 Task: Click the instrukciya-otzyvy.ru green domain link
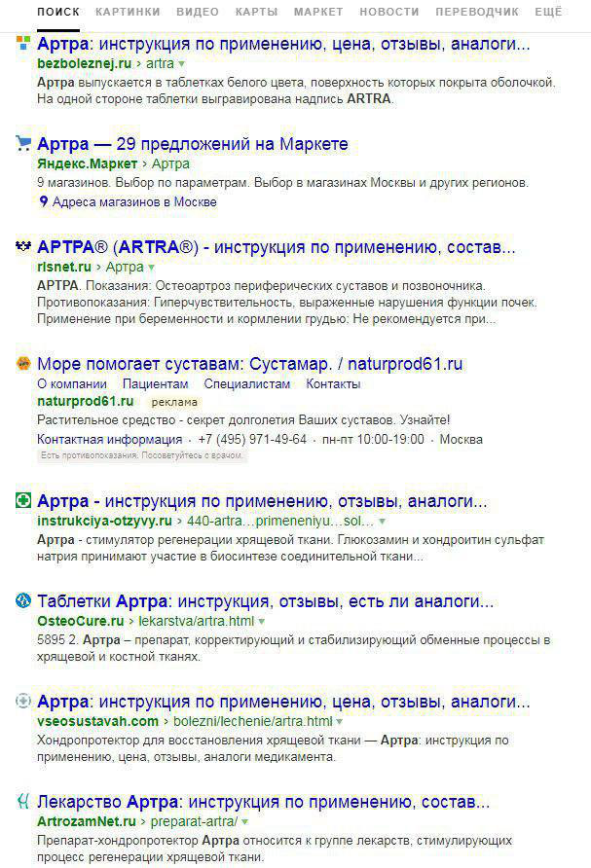pos(105,521)
